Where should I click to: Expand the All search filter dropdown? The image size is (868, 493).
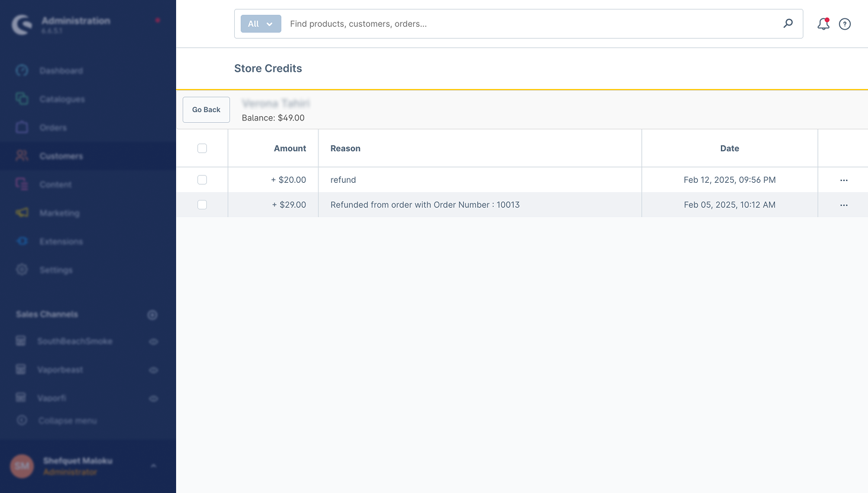[260, 24]
